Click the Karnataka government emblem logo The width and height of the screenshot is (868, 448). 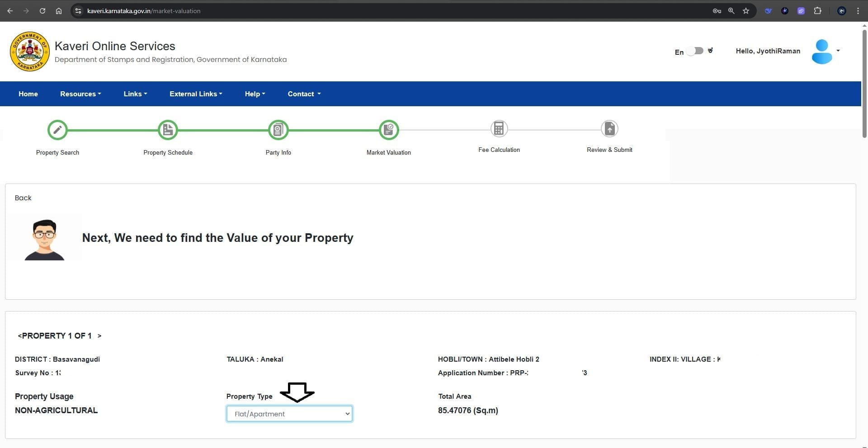coord(30,52)
